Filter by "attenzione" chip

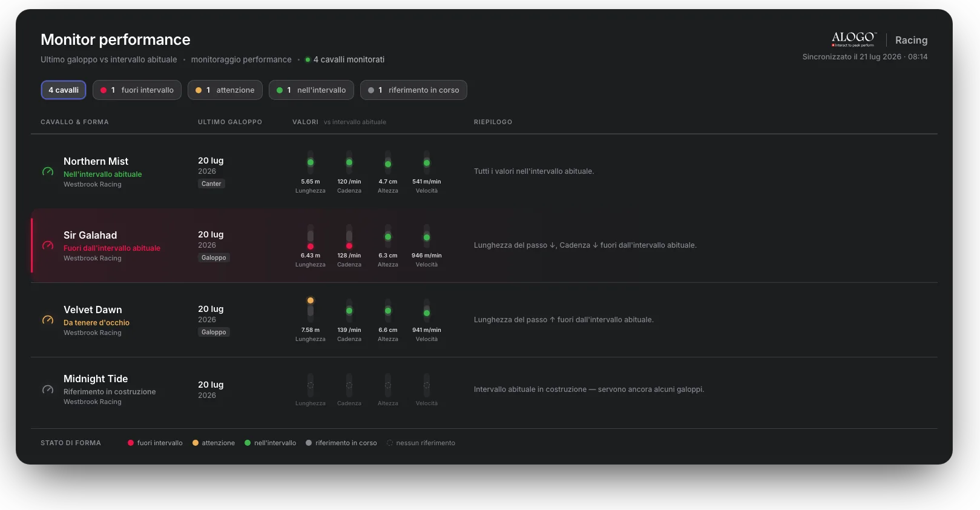pyautogui.click(x=225, y=90)
